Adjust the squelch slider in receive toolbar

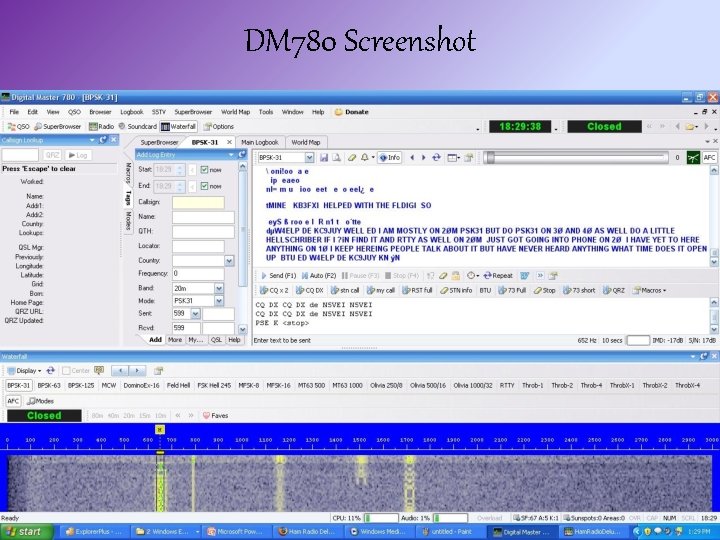tap(491, 158)
